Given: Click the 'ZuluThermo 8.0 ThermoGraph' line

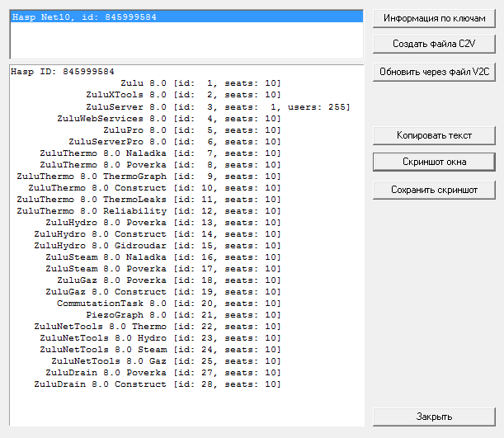Looking at the screenshot, I should [x=148, y=176].
